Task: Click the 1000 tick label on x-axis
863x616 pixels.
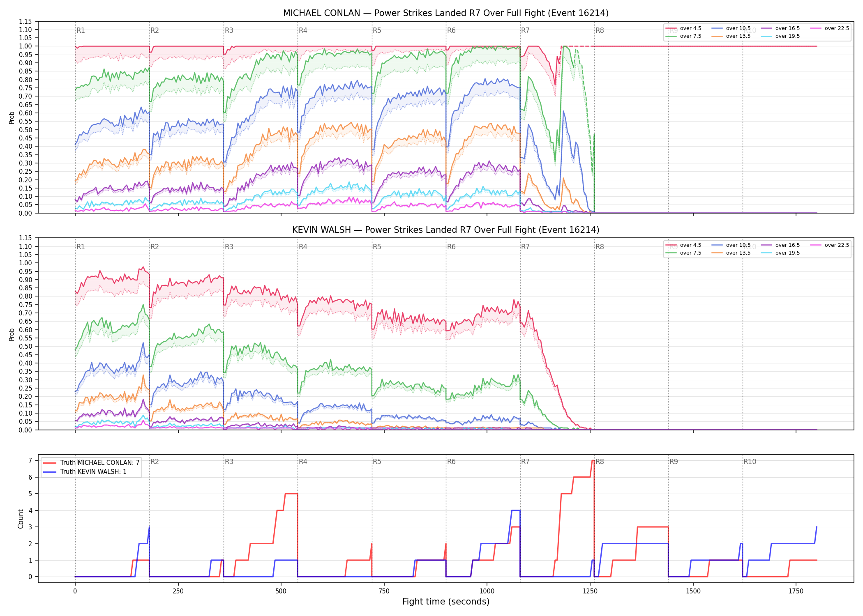Action: (x=487, y=591)
